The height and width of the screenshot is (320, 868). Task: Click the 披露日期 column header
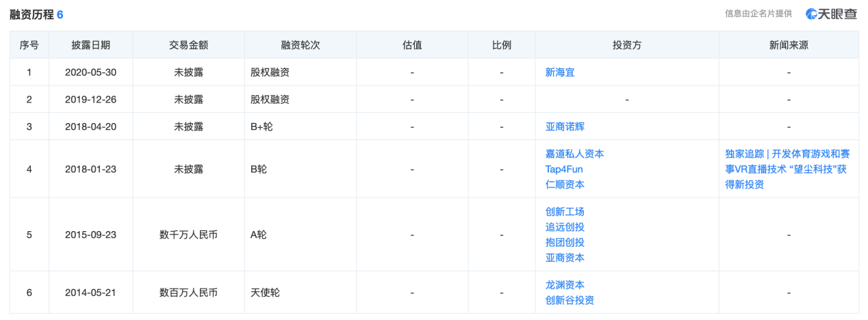(90, 45)
